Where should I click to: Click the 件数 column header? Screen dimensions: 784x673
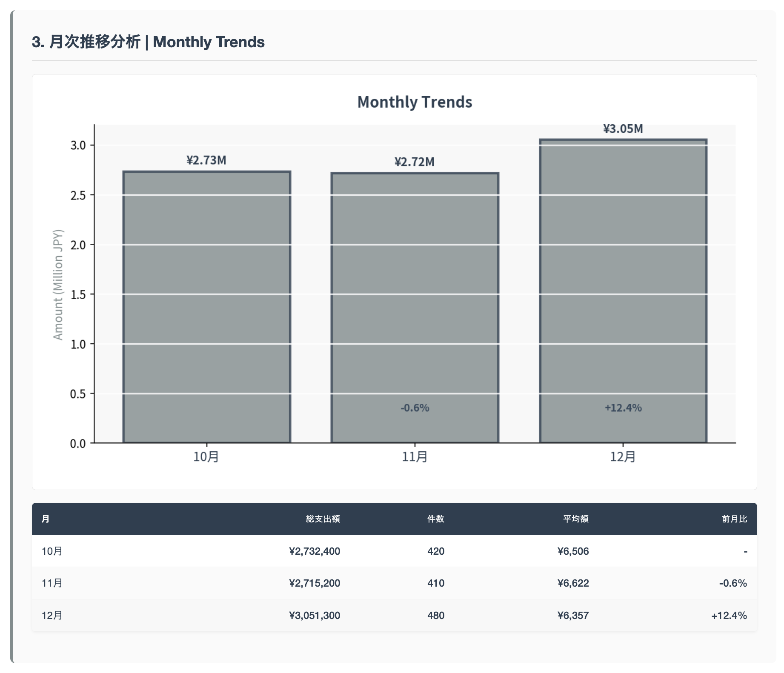point(435,519)
